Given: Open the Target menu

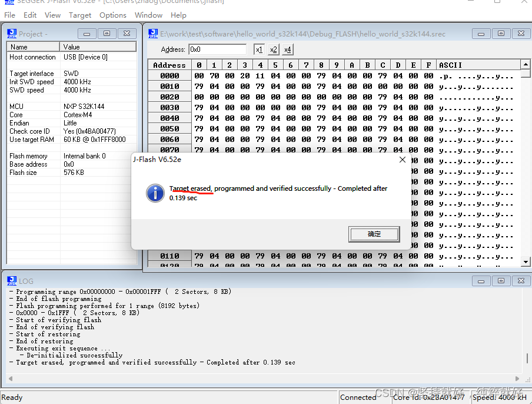Looking at the screenshot, I should [x=80, y=15].
